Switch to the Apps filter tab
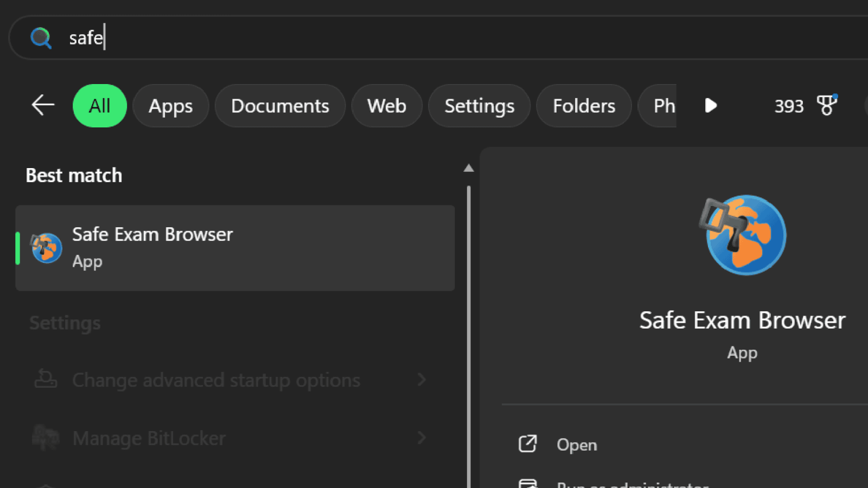 pyautogui.click(x=170, y=106)
